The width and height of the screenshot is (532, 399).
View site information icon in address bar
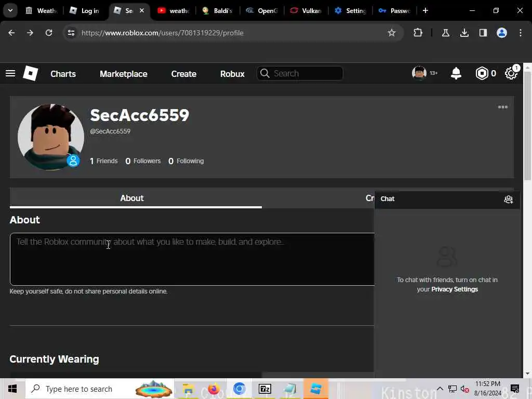(71, 33)
